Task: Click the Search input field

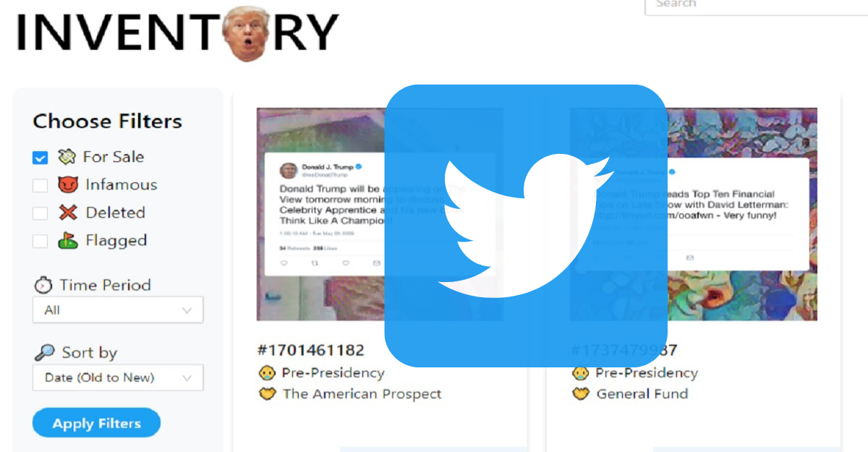Action: point(756,6)
